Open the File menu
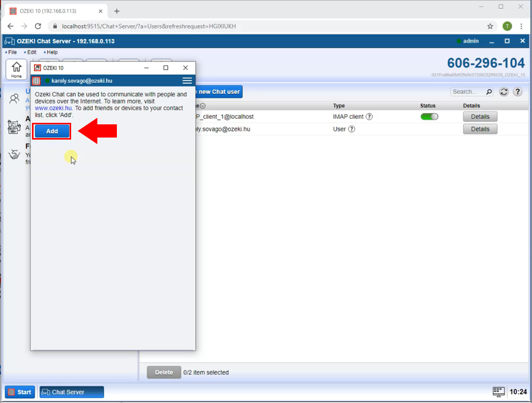The image size is (532, 403). coord(12,52)
